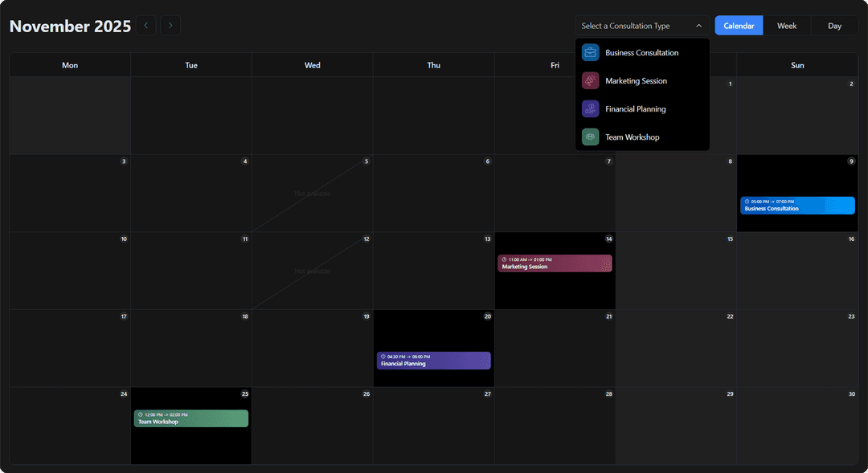Go to next month with right chevron

(170, 26)
